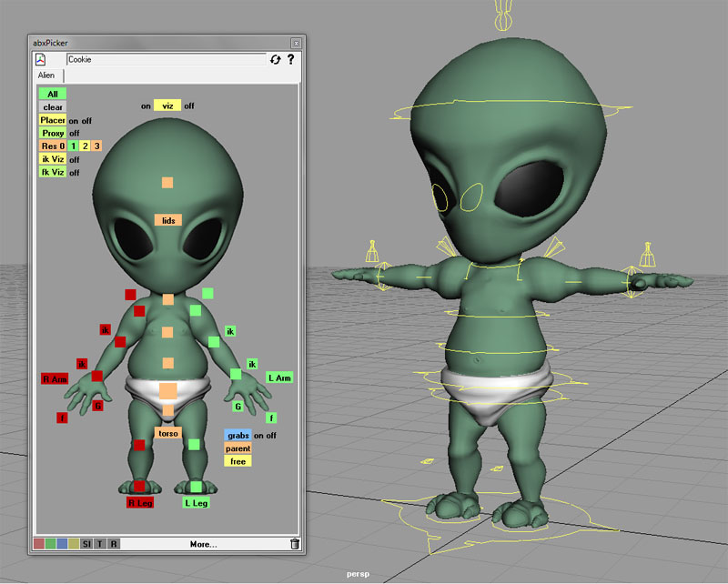Select the green L Arm control button
The width and height of the screenshot is (728, 584).
click(x=279, y=378)
